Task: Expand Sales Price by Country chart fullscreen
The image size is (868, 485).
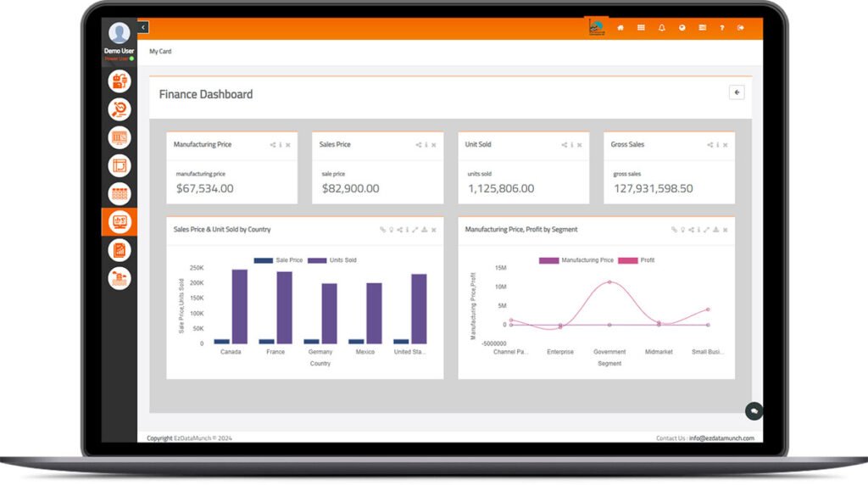Action: [x=415, y=230]
